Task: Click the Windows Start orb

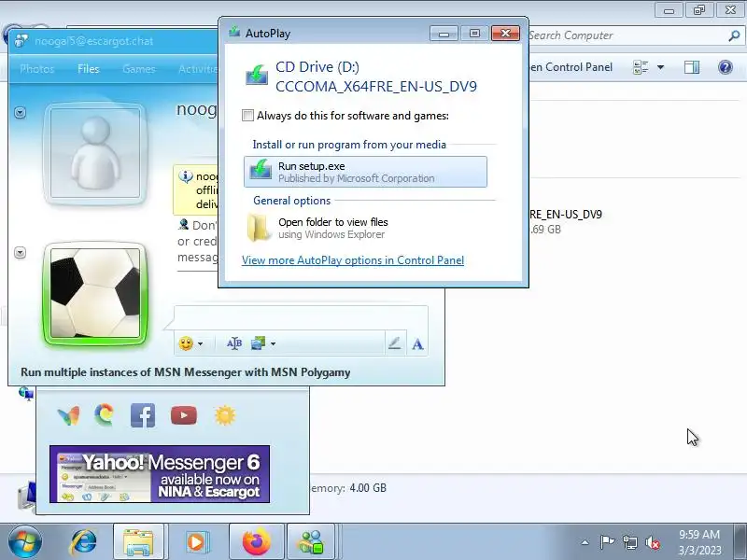Action: [x=24, y=542]
